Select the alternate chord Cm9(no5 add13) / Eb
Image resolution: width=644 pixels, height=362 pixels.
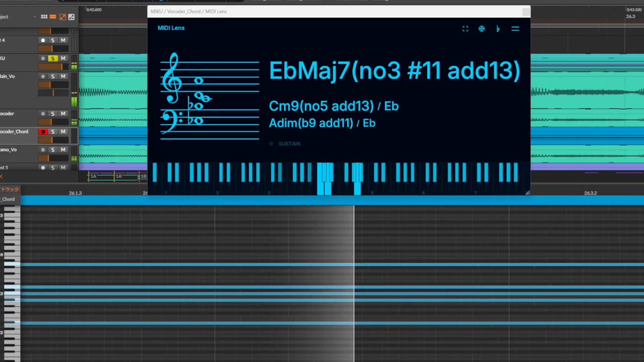(x=334, y=106)
